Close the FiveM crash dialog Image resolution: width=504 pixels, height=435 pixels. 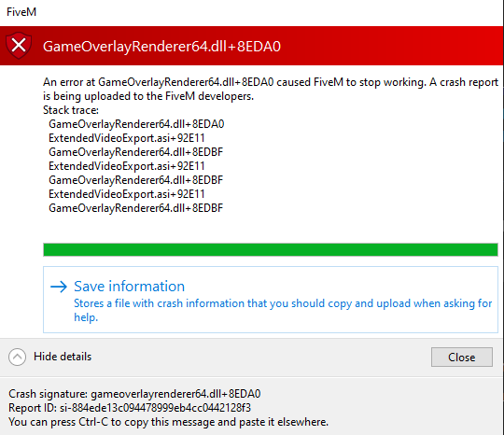(462, 357)
